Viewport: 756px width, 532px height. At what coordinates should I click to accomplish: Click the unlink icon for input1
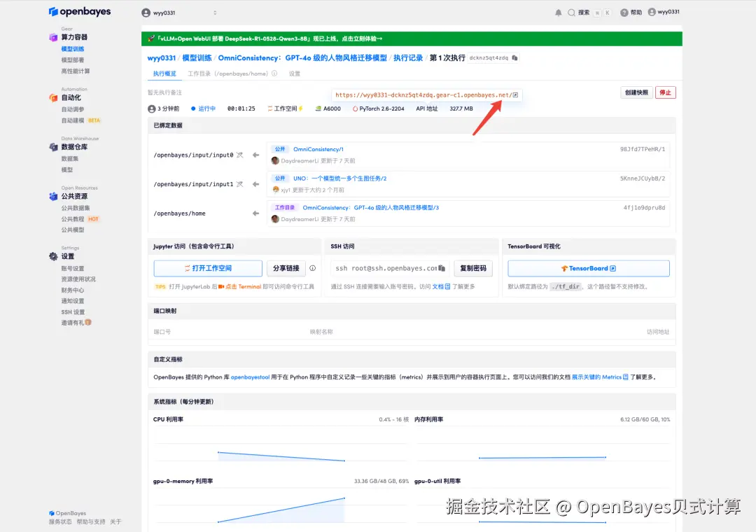click(x=239, y=184)
